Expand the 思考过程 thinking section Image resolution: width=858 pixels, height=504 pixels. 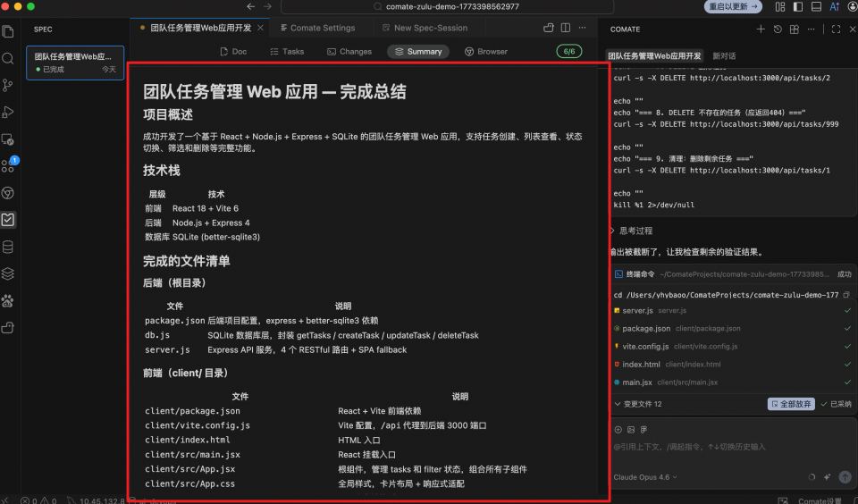point(632,231)
